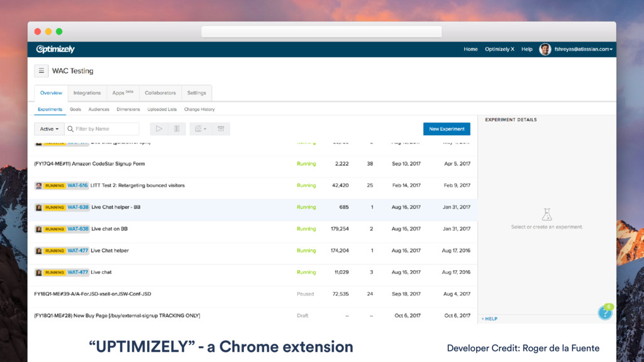
Task: Open WAT-477 link on Live Chat helper row
Action: [x=77, y=251]
